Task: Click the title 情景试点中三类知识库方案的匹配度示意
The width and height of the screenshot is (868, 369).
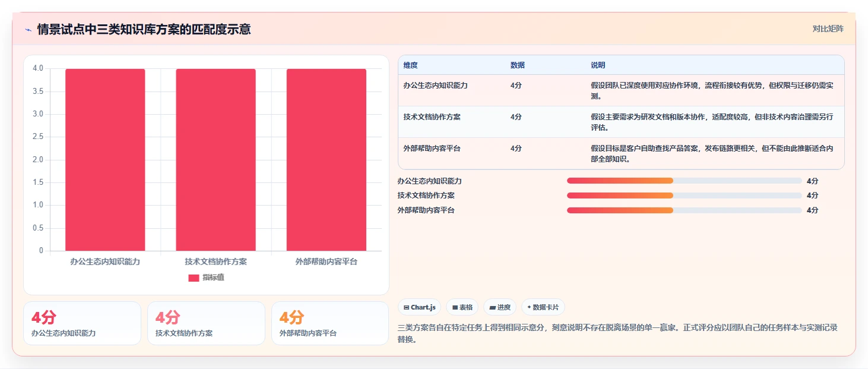Action: click(x=144, y=29)
